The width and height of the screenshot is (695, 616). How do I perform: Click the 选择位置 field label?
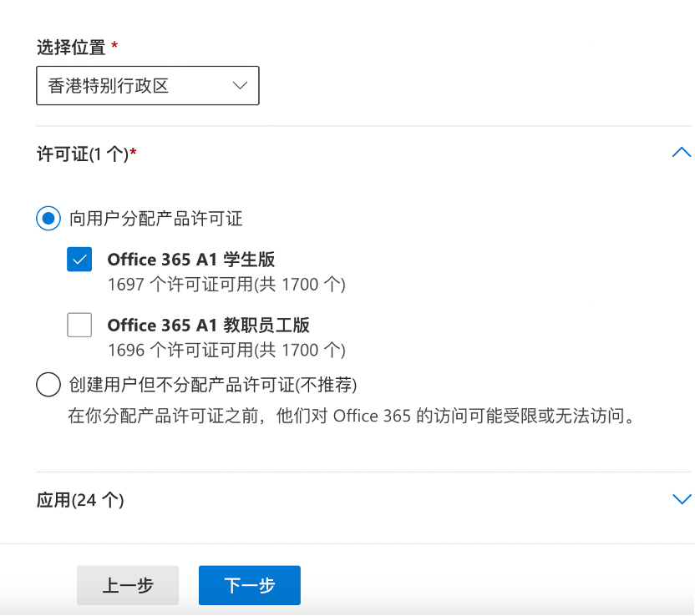pyautogui.click(x=72, y=48)
